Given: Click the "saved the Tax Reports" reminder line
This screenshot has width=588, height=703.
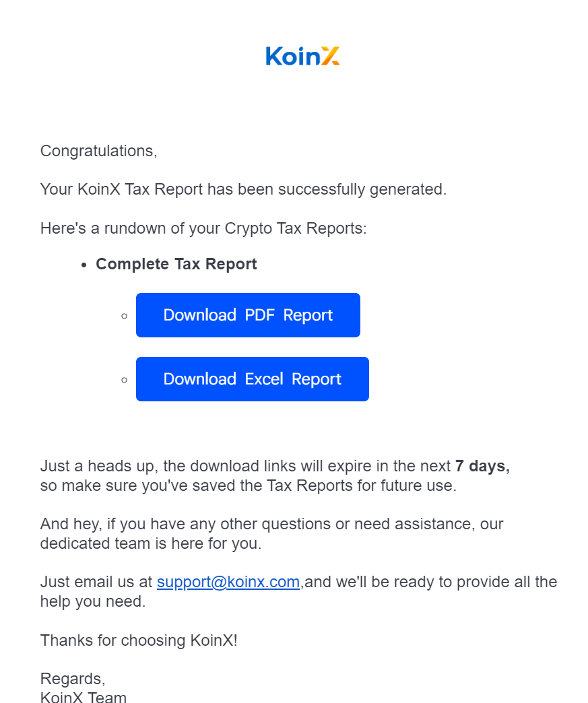Looking at the screenshot, I should [249, 486].
